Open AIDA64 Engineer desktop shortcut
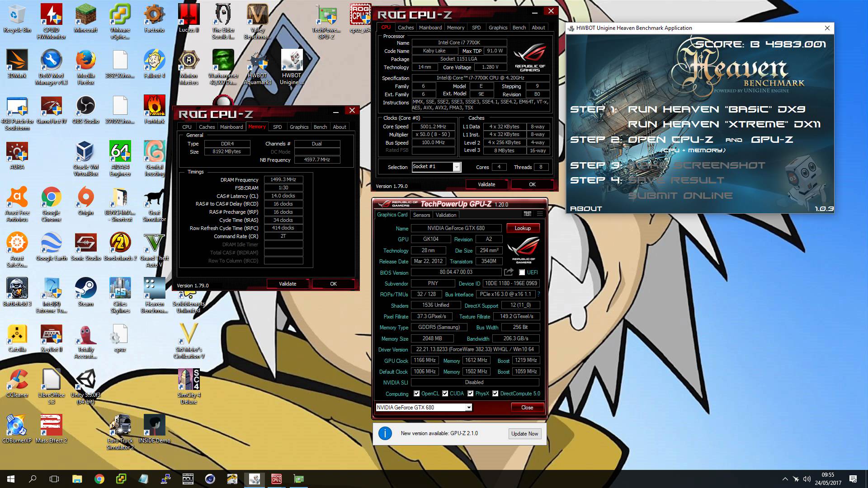This screenshot has height=488, width=868. click(120, 158)
